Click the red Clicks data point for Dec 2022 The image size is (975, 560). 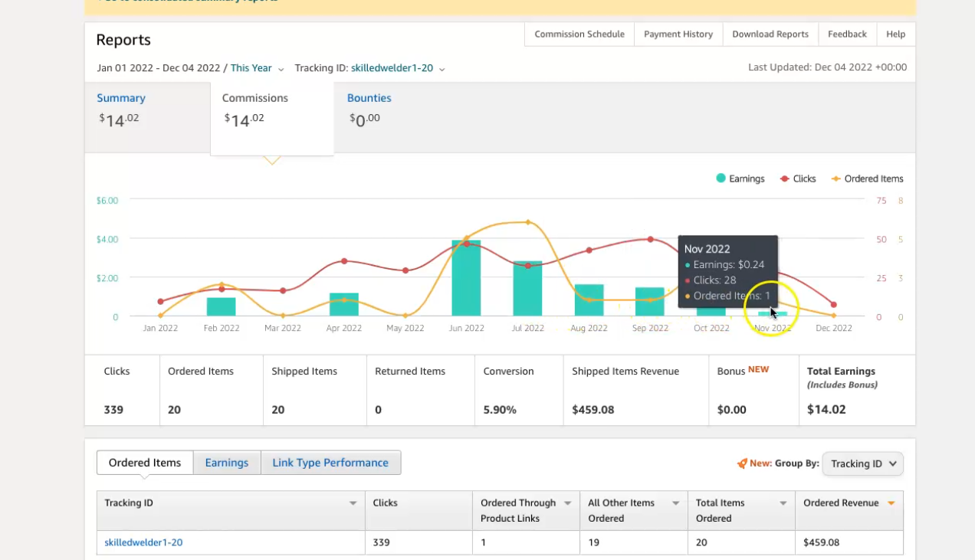tap(834, 305)
